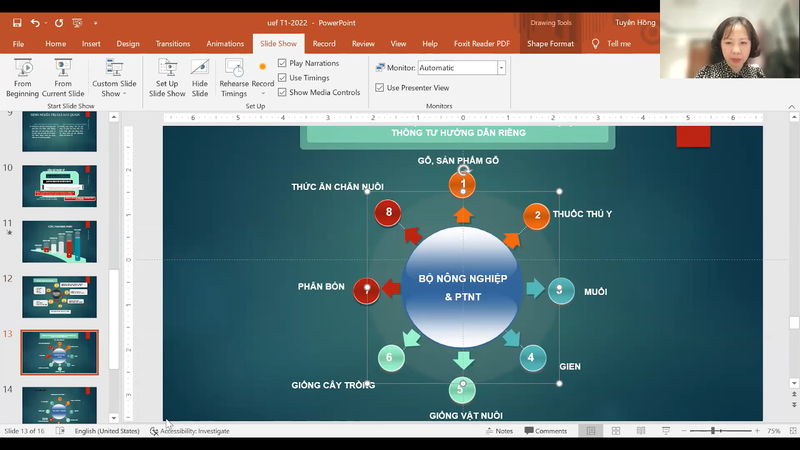Screen dimensions: 800x450
Task: Open the Shape Format tab
Action: (x=550, y=44)
